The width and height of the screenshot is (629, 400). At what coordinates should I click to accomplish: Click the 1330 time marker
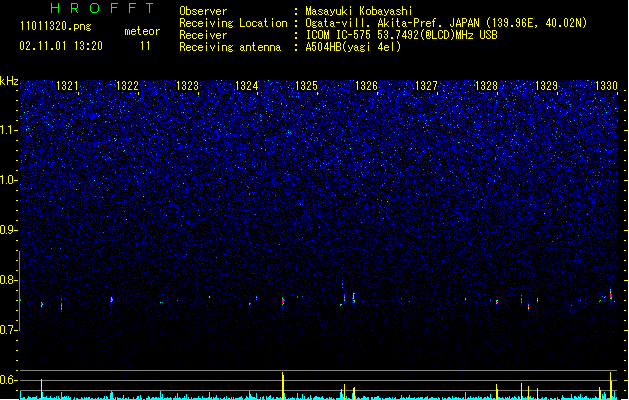(606, 86)
